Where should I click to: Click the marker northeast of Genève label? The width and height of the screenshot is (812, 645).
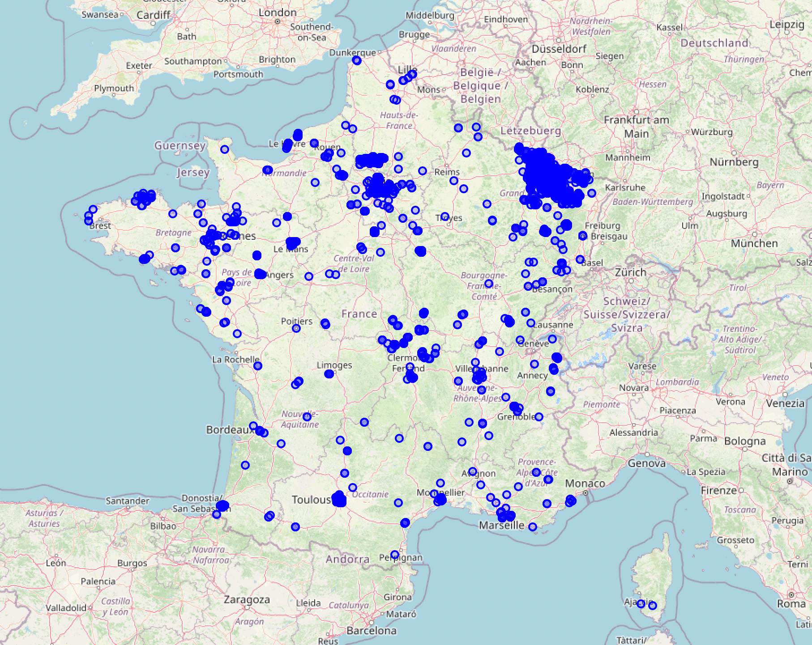(552, 339)
